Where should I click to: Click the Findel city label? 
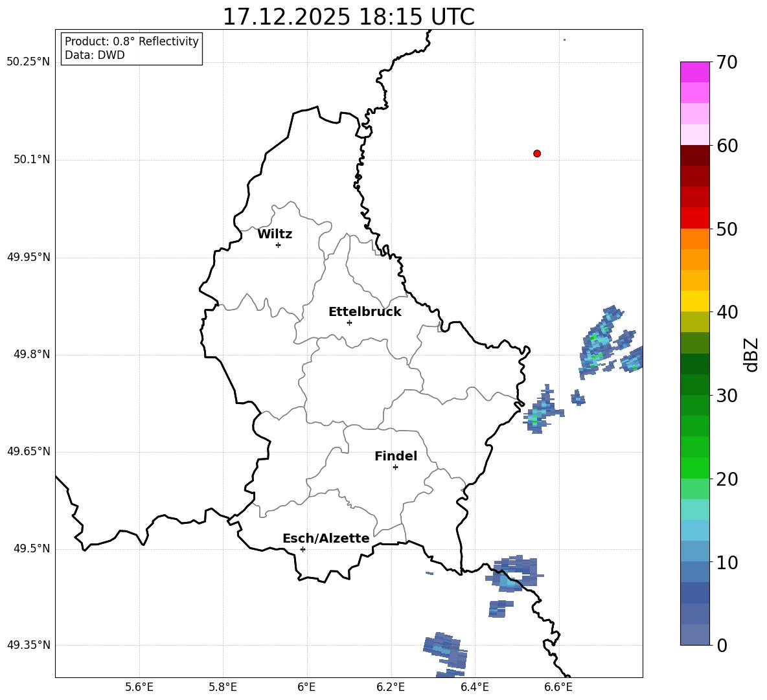(x=396, y=456)
